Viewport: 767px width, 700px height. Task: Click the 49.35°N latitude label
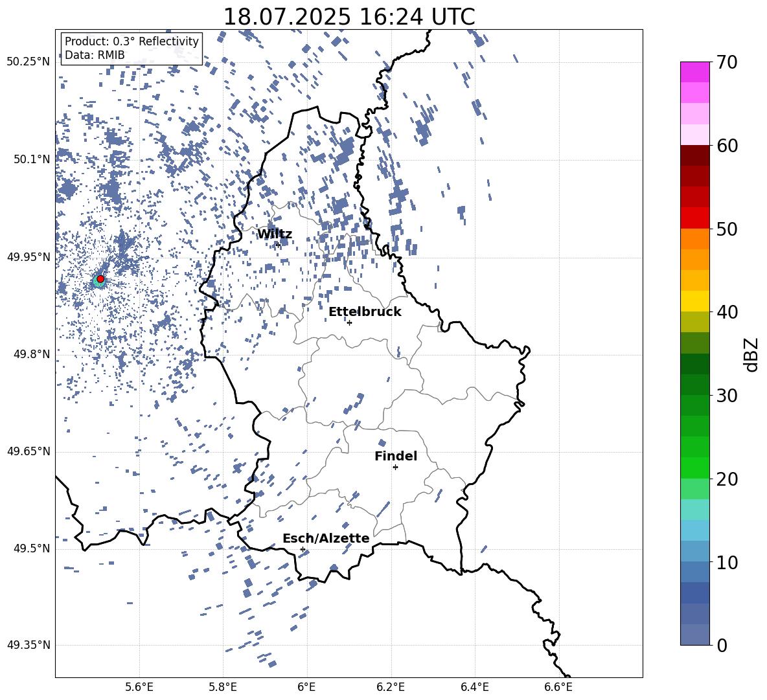pyautogui.click(x=29, y=645)
